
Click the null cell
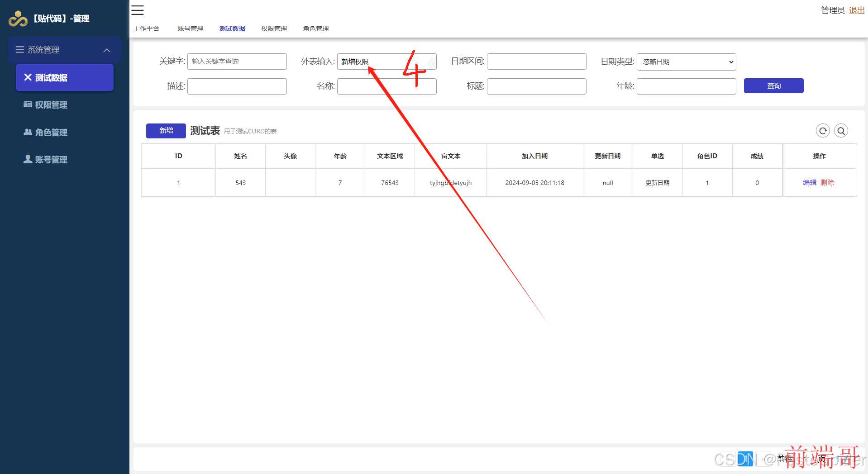click(x=608, y=183)
